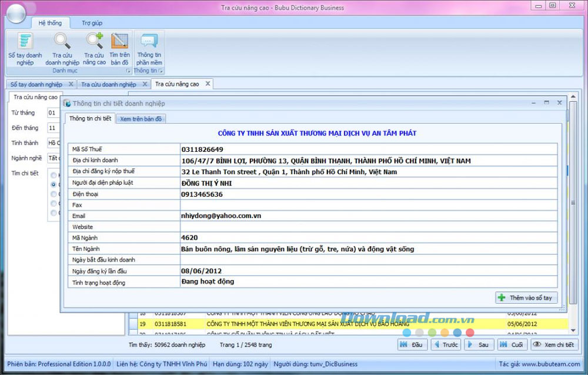Close the Tra cứu doanh nghiệp document tab
This screenshot has width=588, height=375.
(x=145, y=84)
